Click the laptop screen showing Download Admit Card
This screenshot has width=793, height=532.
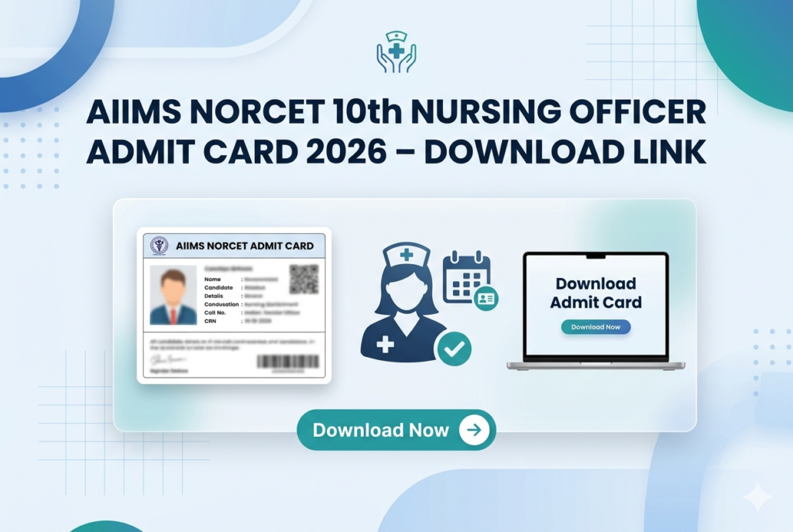pos(595,306)
